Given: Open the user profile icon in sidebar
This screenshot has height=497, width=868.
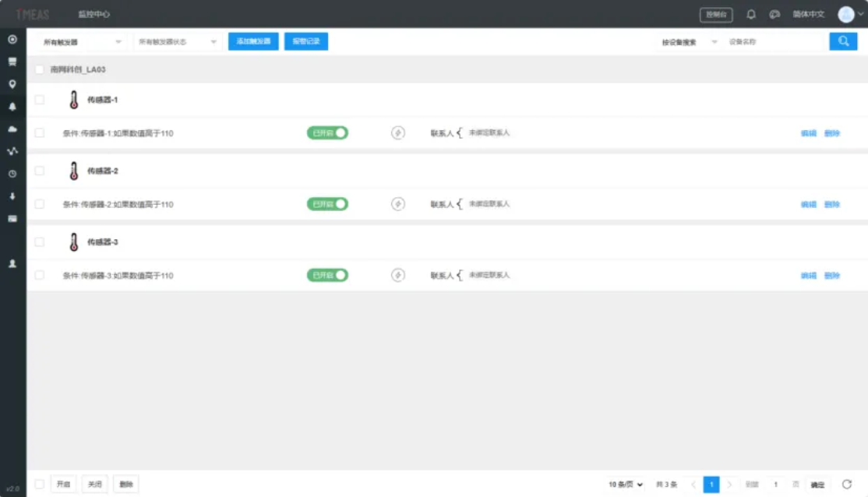Looking at the screenshot, I should point(12,264).
